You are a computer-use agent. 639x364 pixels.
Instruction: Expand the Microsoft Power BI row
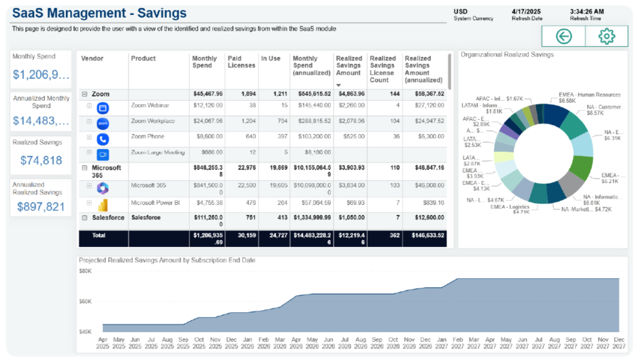[89, 202]
